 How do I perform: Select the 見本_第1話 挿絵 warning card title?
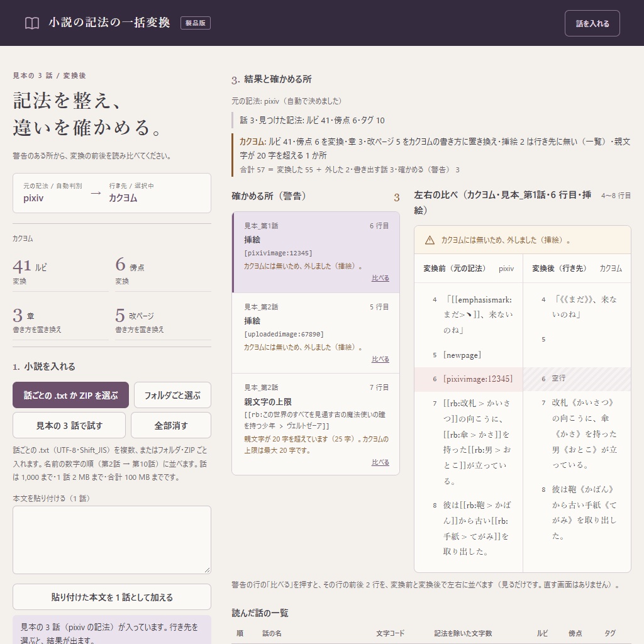point(252,240)
